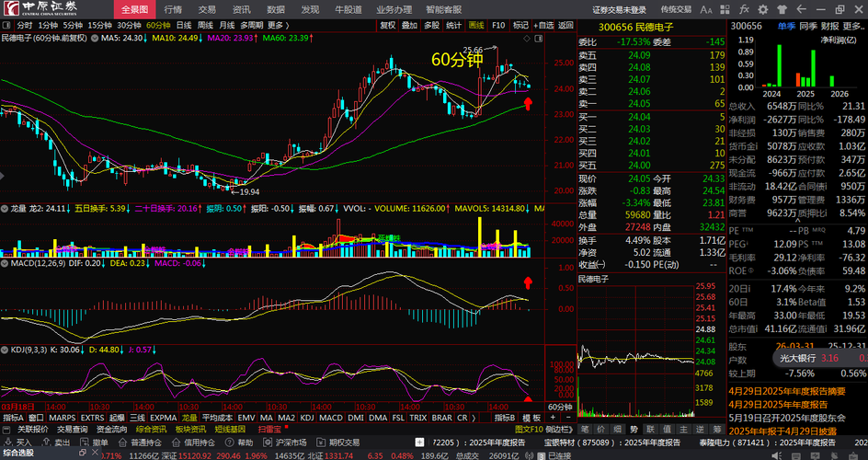
Task: Open 4月29日2025年年度报告摘要 link
Action: [787, 391]
